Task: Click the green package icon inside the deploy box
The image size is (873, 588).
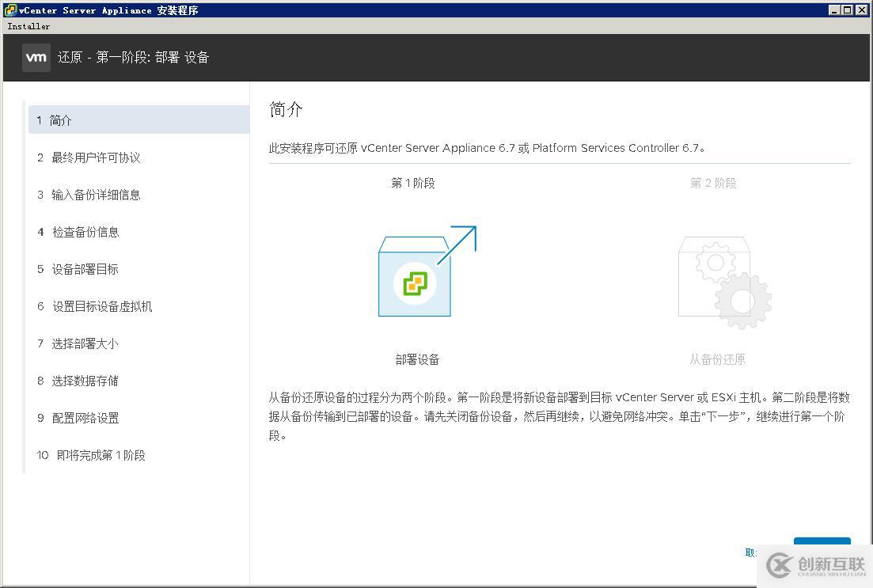Action: [415, 283]
